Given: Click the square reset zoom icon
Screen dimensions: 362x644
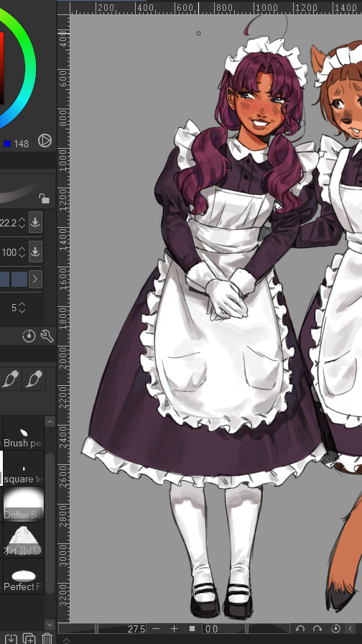Looking at the screenshot, I should tap(192, 629).
